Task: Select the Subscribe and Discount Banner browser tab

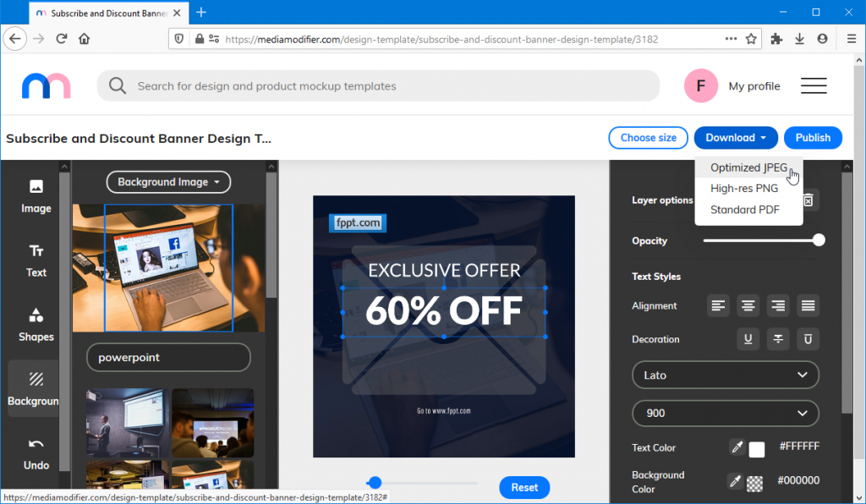Action: 101,13
